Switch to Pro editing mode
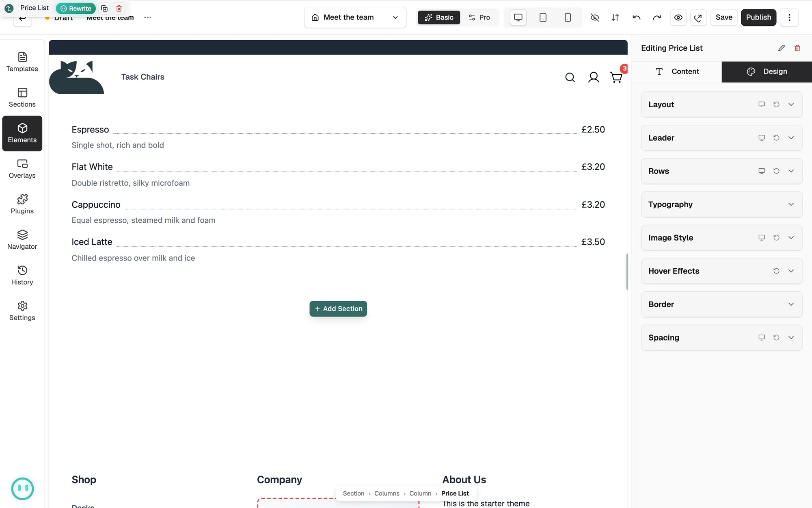The width and height of the screenshot is (812, 508). pyautogui.click(x=479, y=17)
